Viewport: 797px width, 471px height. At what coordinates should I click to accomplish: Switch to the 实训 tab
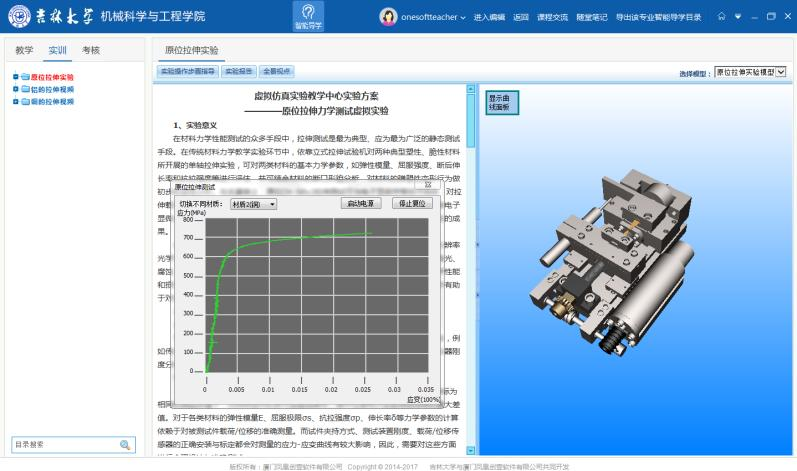57,50
